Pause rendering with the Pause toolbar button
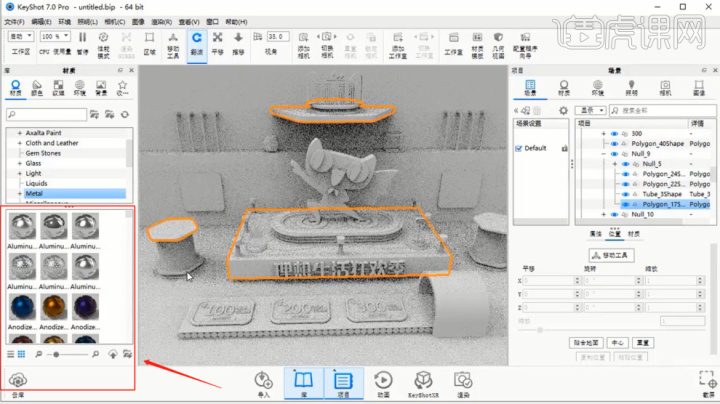The height and width of the screenshot is (404, 720). pos(82,44)
